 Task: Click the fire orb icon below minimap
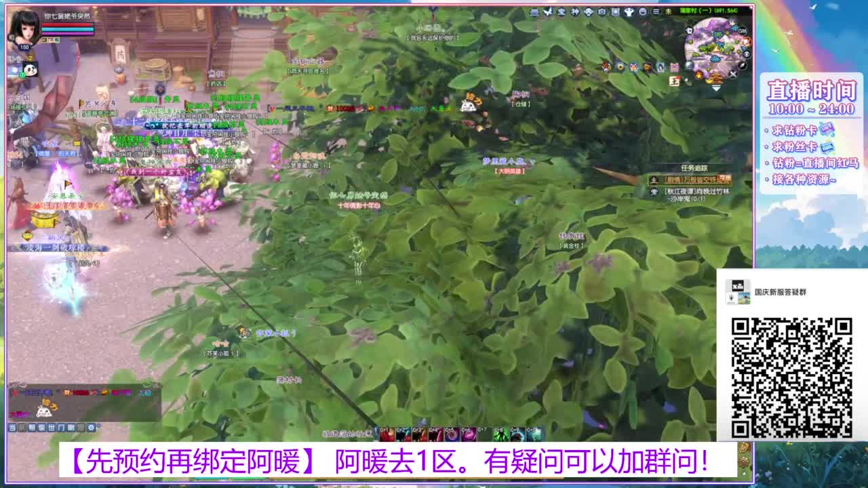tap(698, 75)
